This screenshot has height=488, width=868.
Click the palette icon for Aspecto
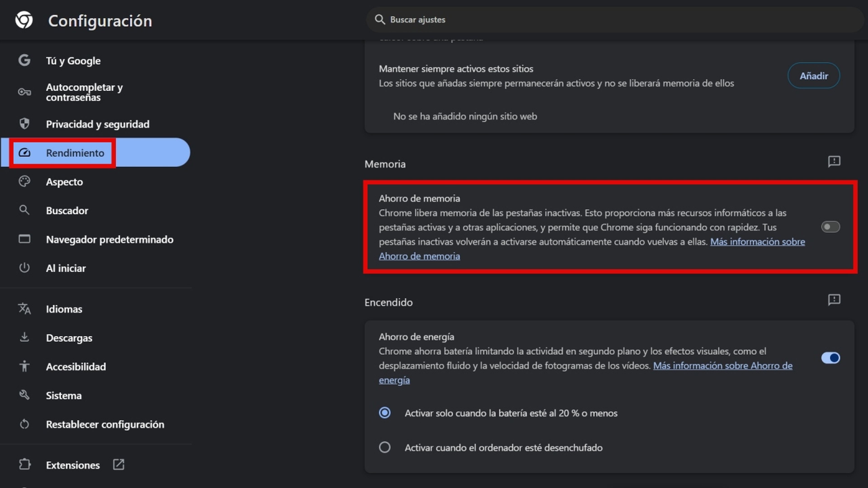click(24, 181)
